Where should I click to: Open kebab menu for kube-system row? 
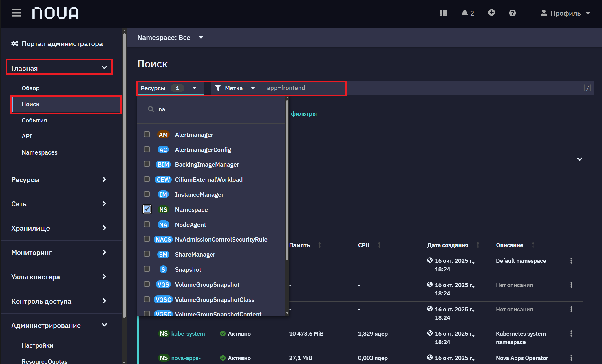(x=571, y=334)
